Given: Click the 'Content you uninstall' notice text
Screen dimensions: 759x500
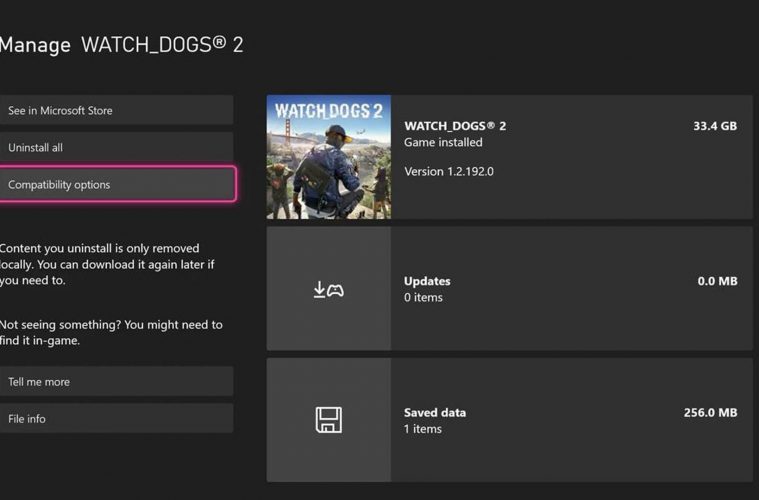Looking at the screenshot, I should (x=107, y=264).
